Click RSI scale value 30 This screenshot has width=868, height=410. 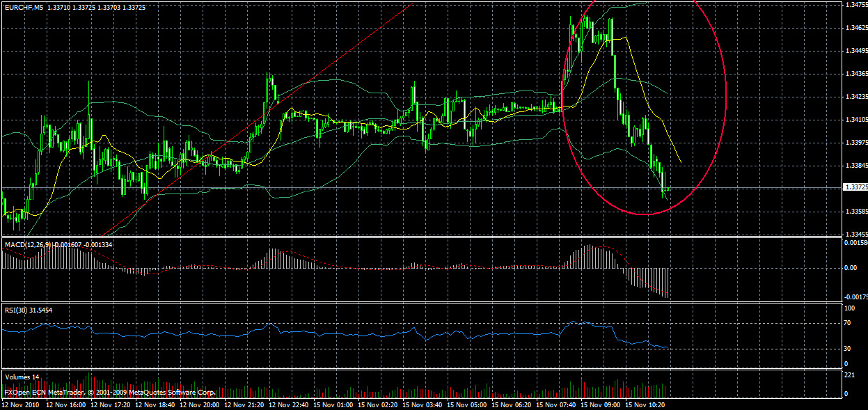tap(847, 348)
